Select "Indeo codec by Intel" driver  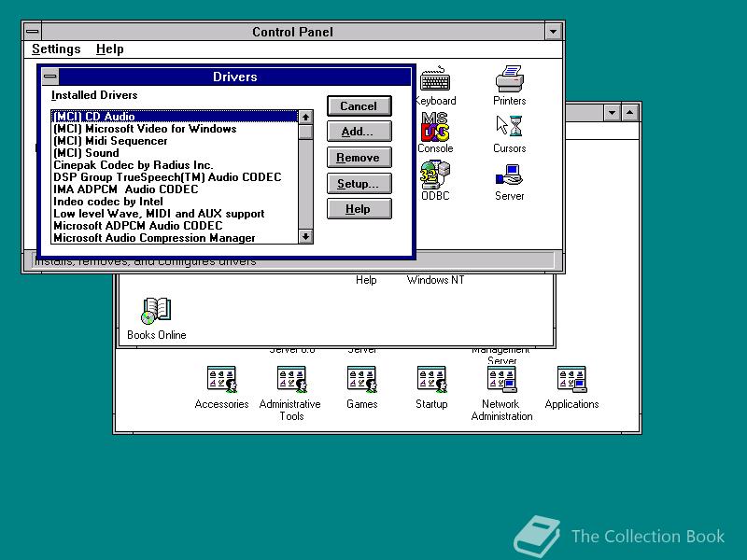point(175,202)
